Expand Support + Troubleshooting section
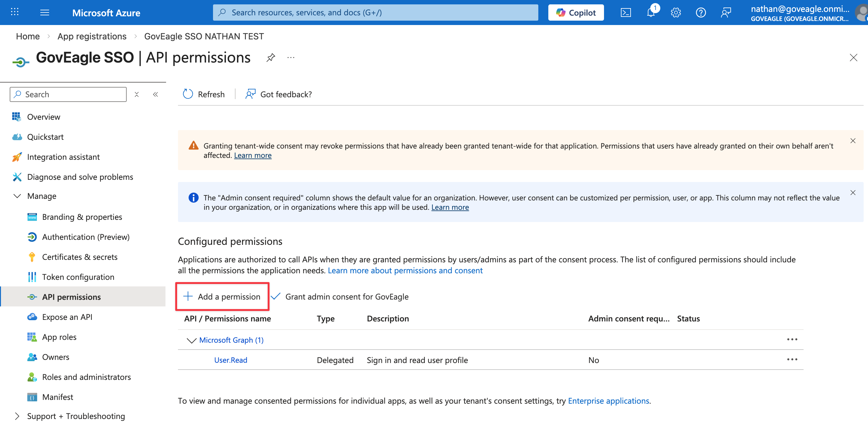868x439 pixels. 17,416
